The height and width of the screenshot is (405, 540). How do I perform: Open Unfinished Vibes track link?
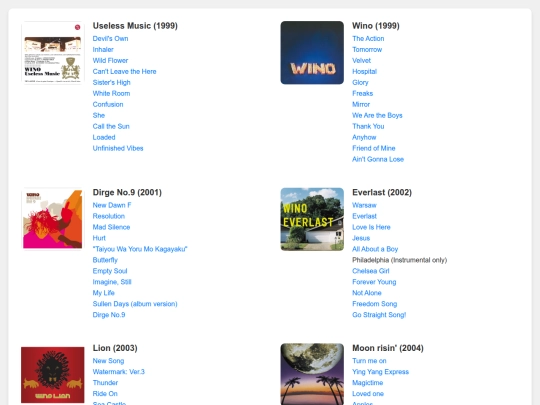pyautogui.click(x=118, y=148)
